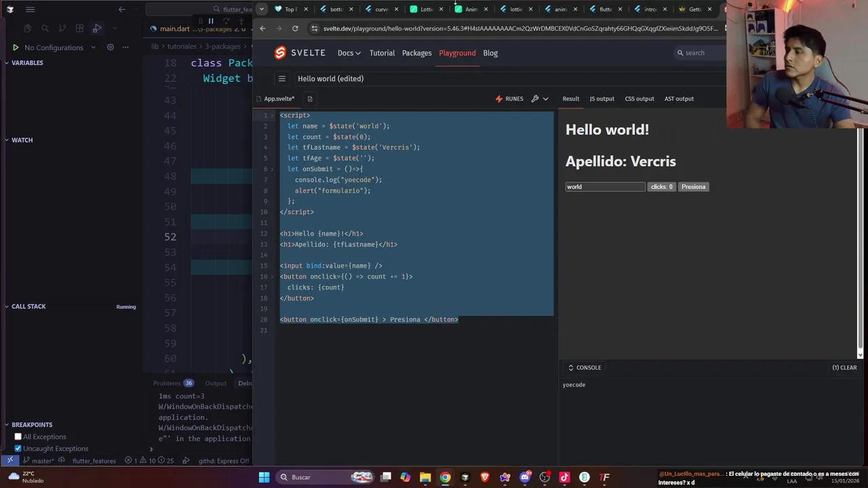This screenshot has height=488, width=868.
Task: Switch to the JS output tab
Action: pos(601,99)
